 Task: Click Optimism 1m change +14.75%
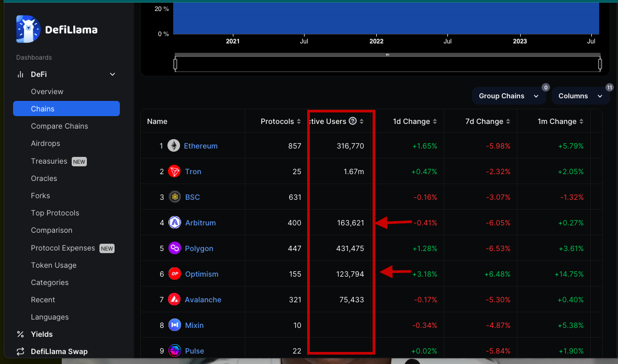(569, 274)
